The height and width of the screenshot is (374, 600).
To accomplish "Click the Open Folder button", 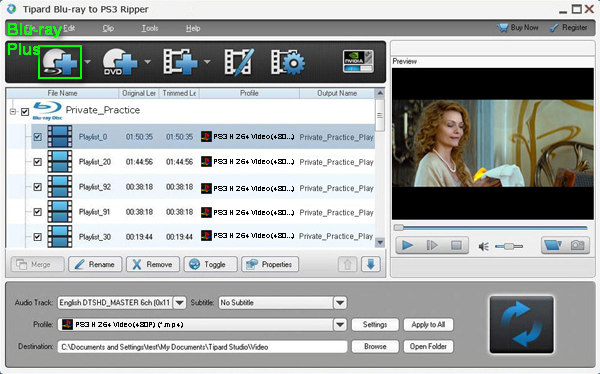I will coord(428,346).
